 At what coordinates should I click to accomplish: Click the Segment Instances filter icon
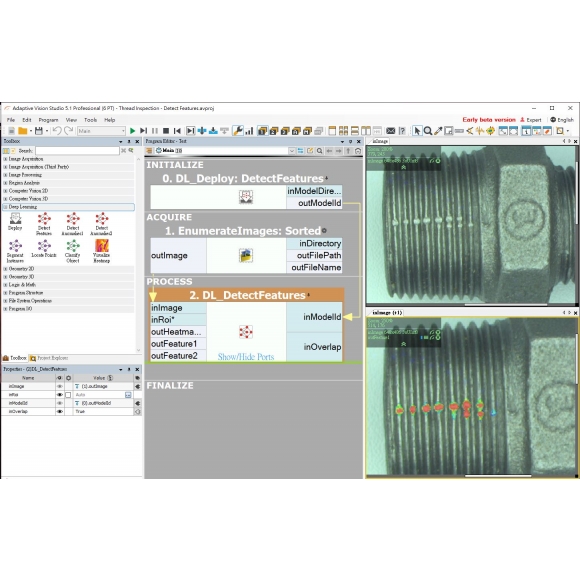15,251
